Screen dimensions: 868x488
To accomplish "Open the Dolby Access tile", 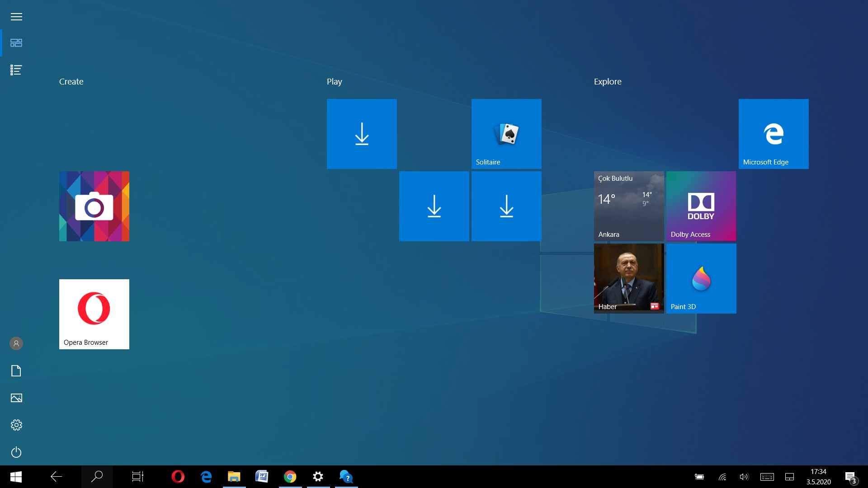I will point(701,206).
